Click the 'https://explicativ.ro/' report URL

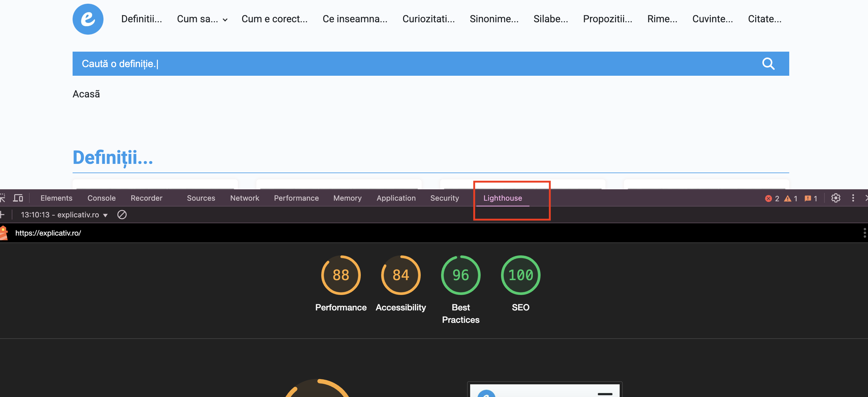[48, 233]
